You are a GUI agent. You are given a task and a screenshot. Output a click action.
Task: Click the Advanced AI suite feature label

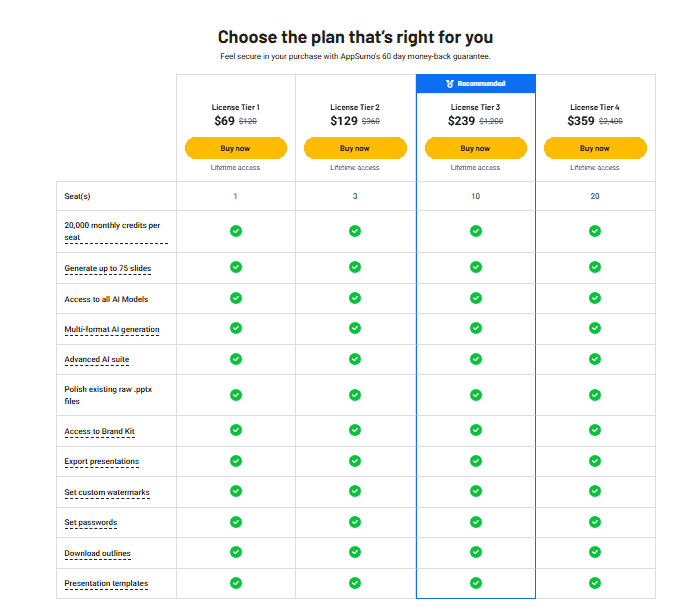[x=96, y=359]
